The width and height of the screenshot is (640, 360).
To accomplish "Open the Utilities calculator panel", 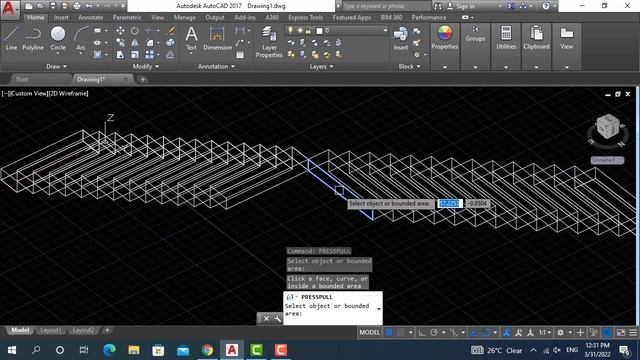I will click(506, 38).
